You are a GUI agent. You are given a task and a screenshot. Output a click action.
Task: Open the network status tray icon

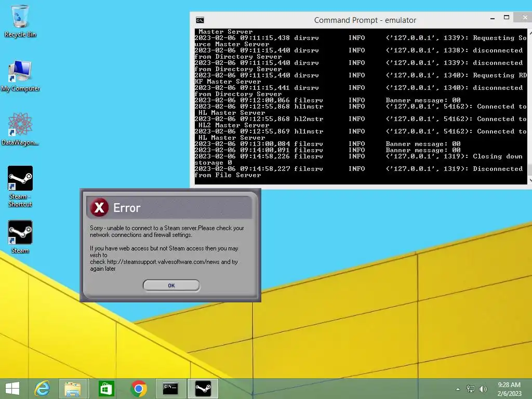(x=471, y=389)
